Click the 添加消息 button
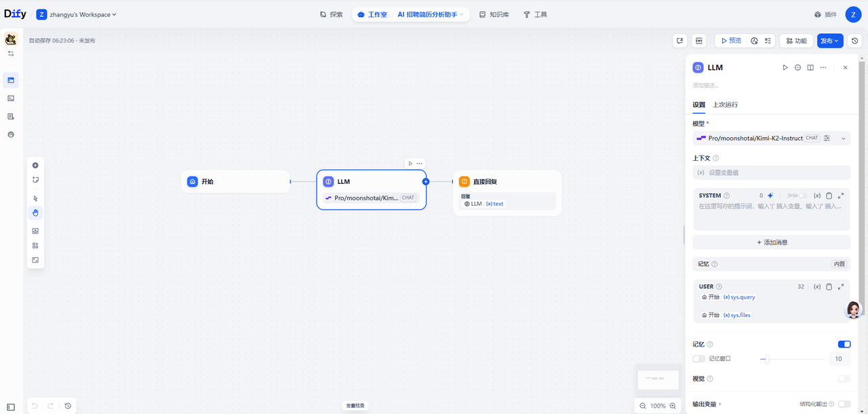Viewport: 868px width, 414px height. point(771,242)
